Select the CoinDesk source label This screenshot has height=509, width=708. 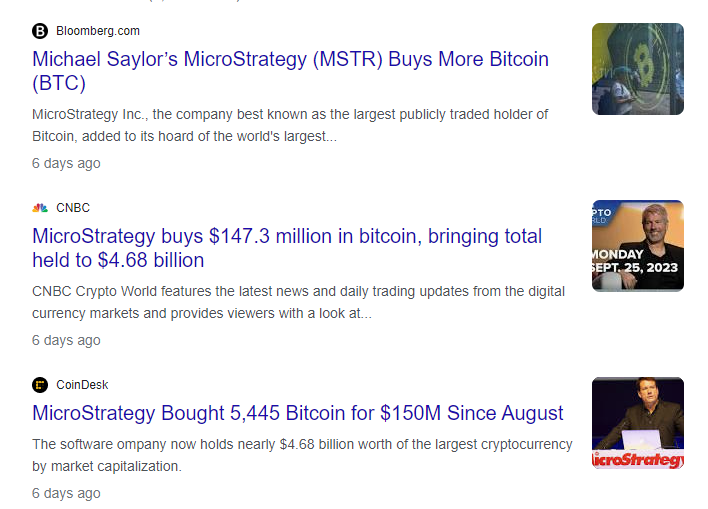(x=82, y=385)
